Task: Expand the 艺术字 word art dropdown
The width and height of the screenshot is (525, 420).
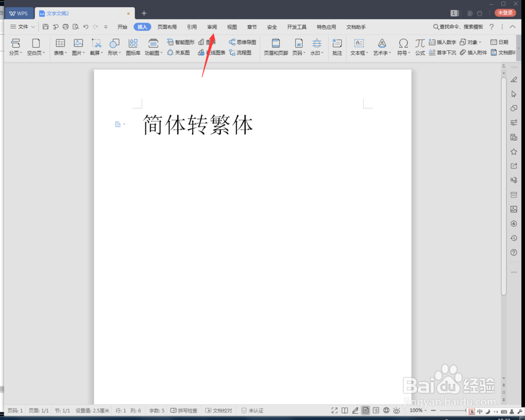Action: point(390,53)
